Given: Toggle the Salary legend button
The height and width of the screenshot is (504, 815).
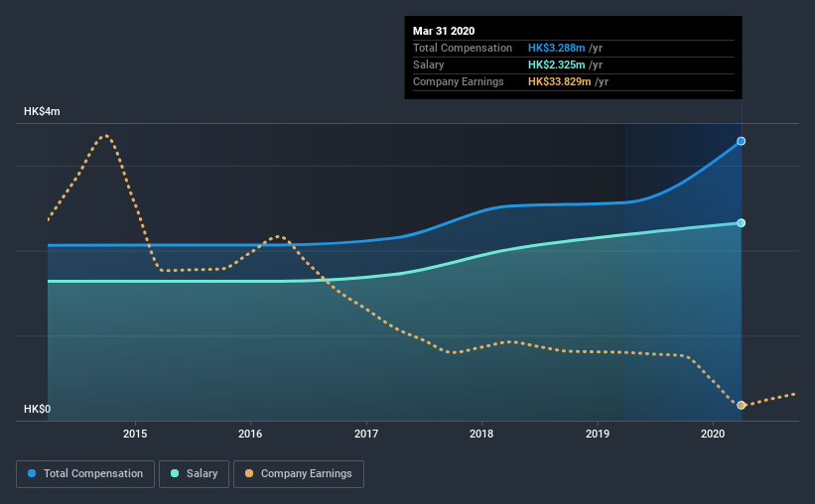Looking at the screenshot, I should click(194, 474).
